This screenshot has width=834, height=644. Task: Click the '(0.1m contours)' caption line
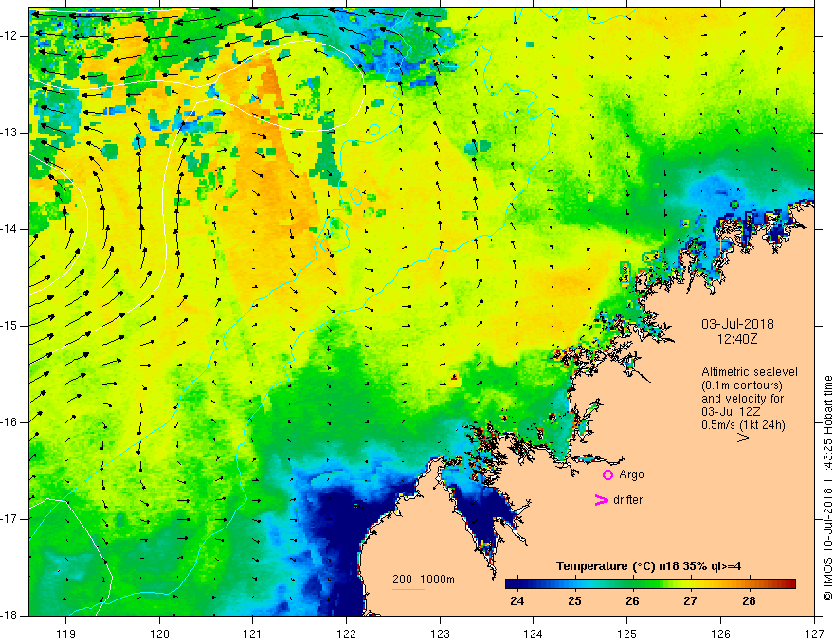(741, 385)
